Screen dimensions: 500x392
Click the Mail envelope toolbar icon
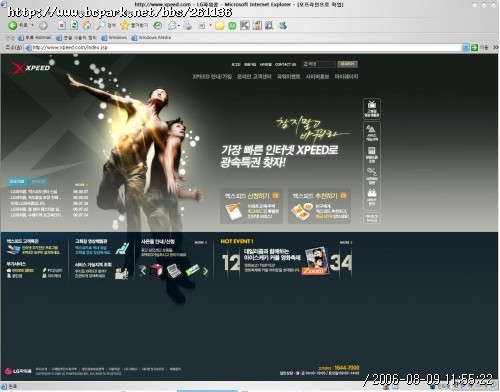[x=172, y=25]
